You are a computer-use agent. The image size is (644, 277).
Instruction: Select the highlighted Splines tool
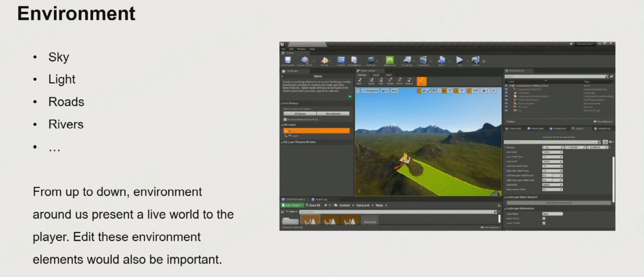pos(421,81)
